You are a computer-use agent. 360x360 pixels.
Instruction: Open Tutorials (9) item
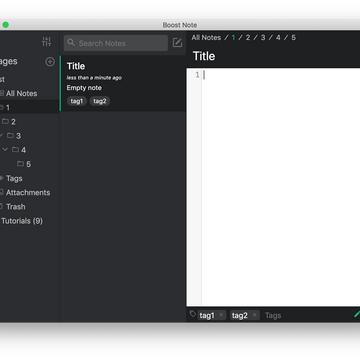coord(22,221)
